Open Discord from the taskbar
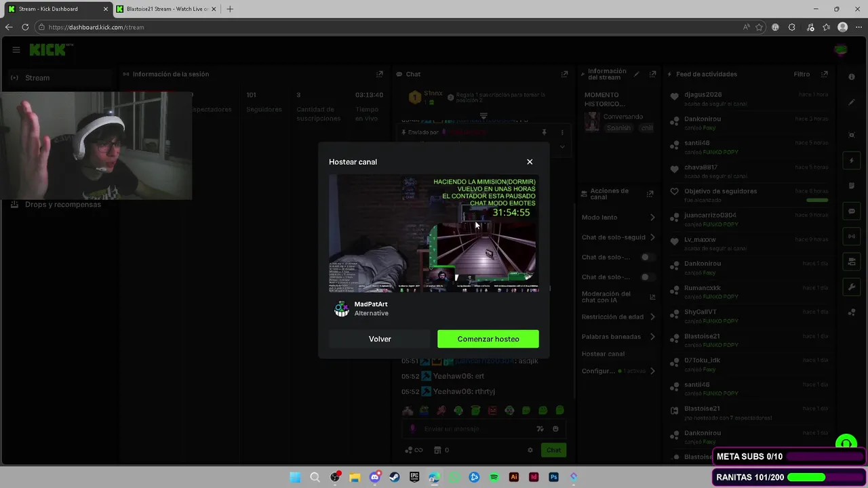 [x=375, y=477]
